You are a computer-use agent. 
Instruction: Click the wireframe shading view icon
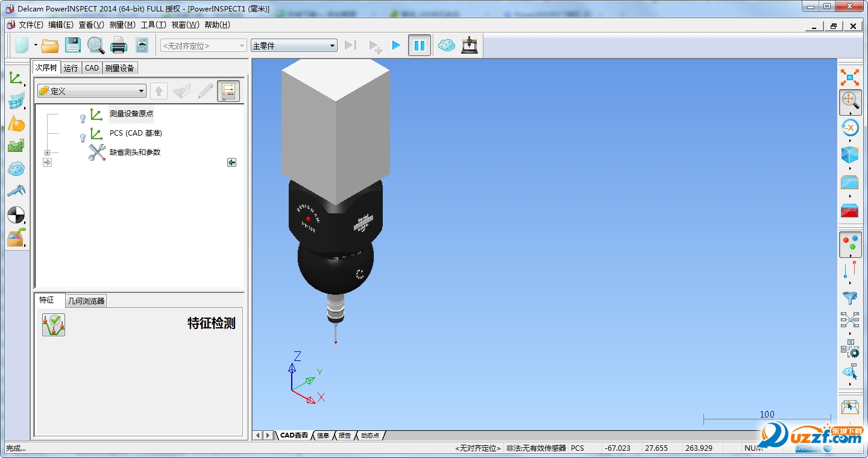click(850, 183)
